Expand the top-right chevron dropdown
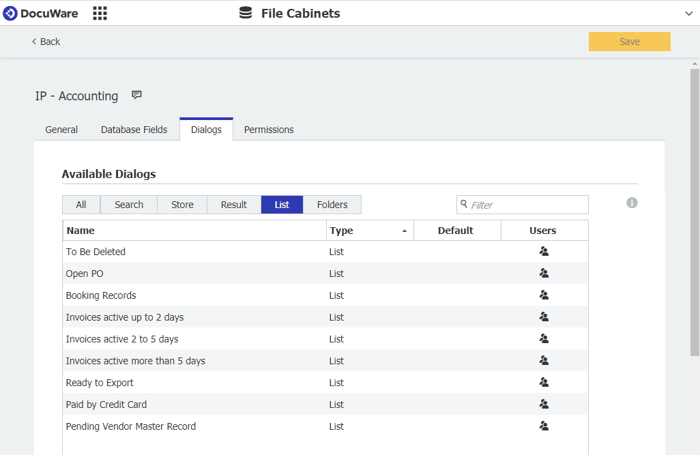 688,14
